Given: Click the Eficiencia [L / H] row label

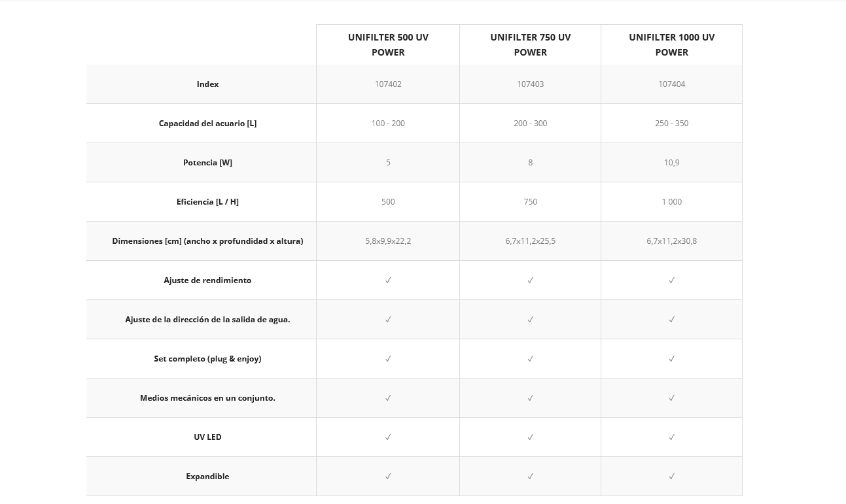Looking at the screenshot, I should pos(207,202).
